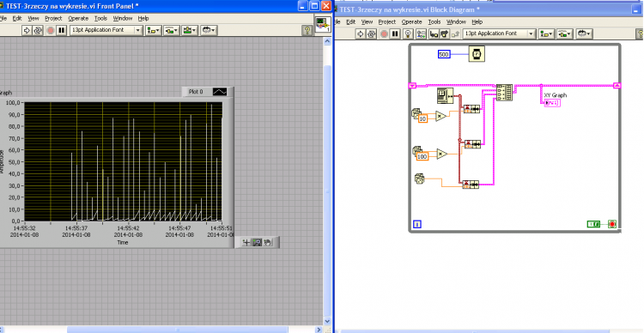Toggle Highlight Execution light bulb

(x=407, y=34)
